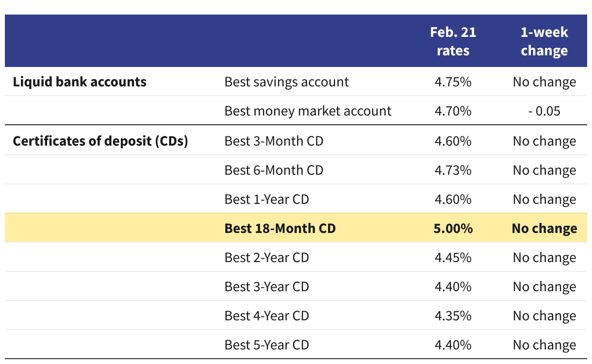This screenshot has width=592, height=364.
Task: Click the 1-week change column header
Action: pos(544,41)
